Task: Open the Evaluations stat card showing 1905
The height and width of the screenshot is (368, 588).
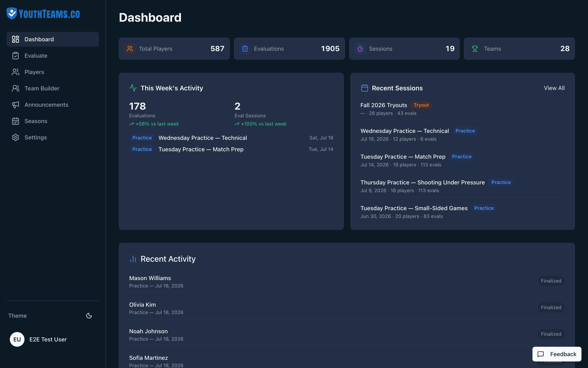Action: 289,49
